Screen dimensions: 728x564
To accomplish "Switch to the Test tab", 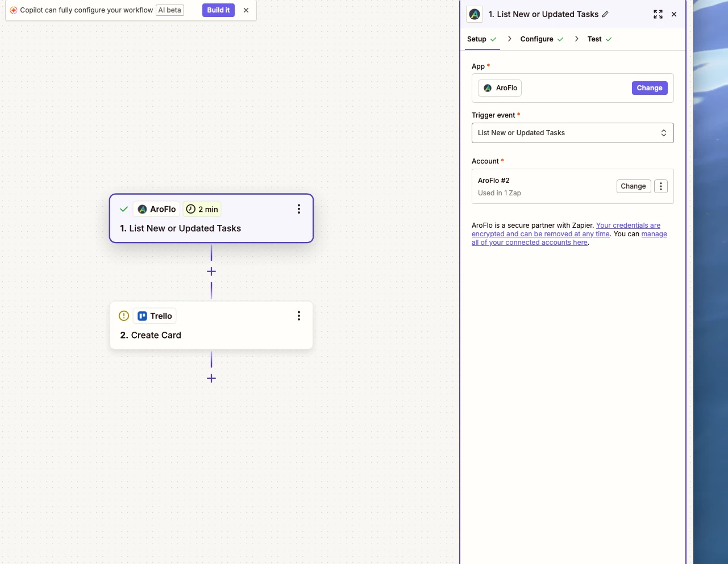I will (x=600, y=39).
